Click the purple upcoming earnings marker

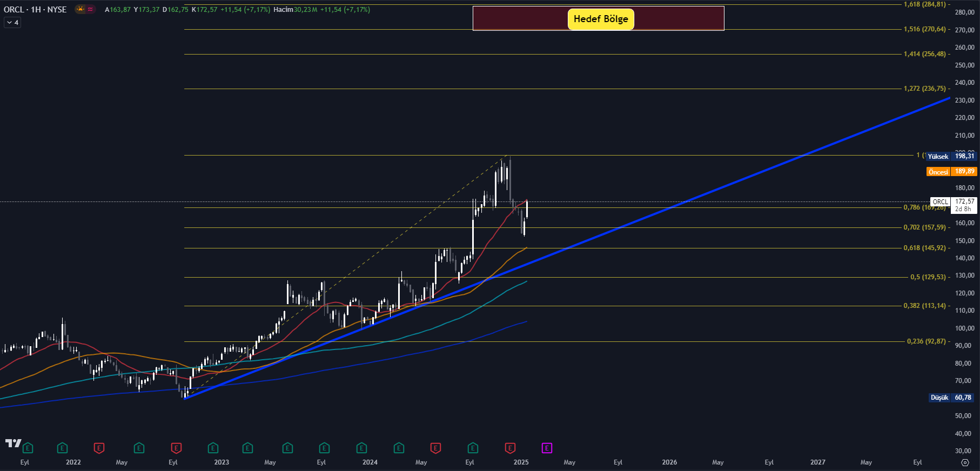point(547,448)
